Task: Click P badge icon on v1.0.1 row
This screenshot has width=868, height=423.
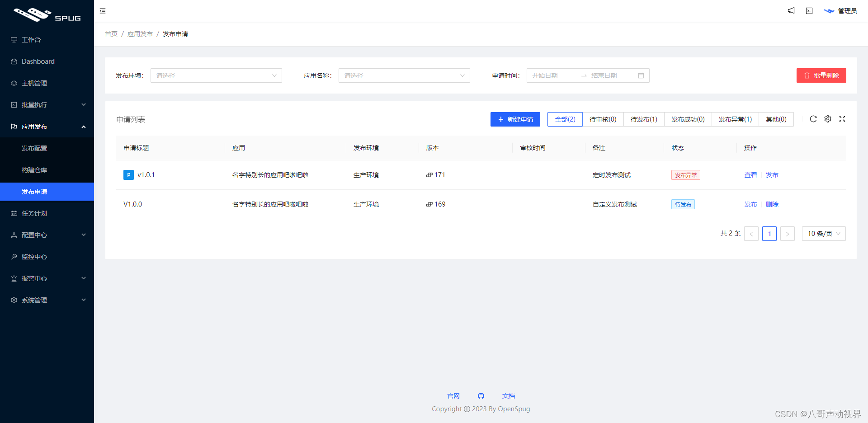Action: pos(128,175)
